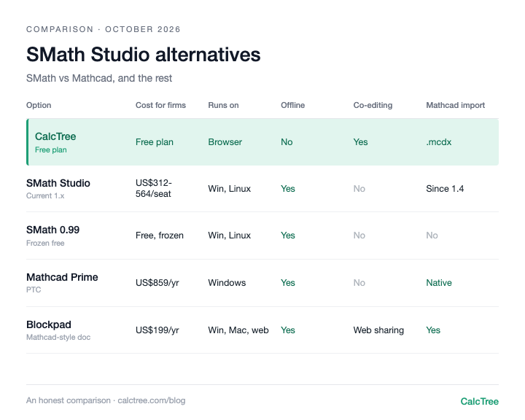Click the 'US$859/yr' cost cell
This screenshot has height=420, width=525.
pos(157,283)
